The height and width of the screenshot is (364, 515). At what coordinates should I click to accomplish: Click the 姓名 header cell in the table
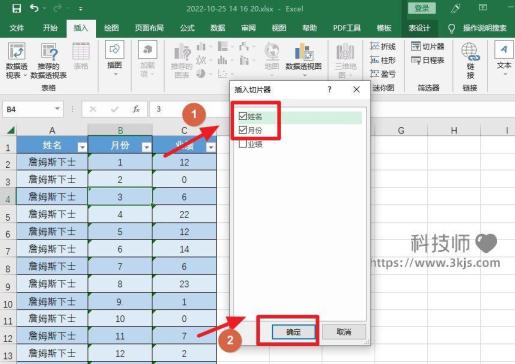click(52, 145)
